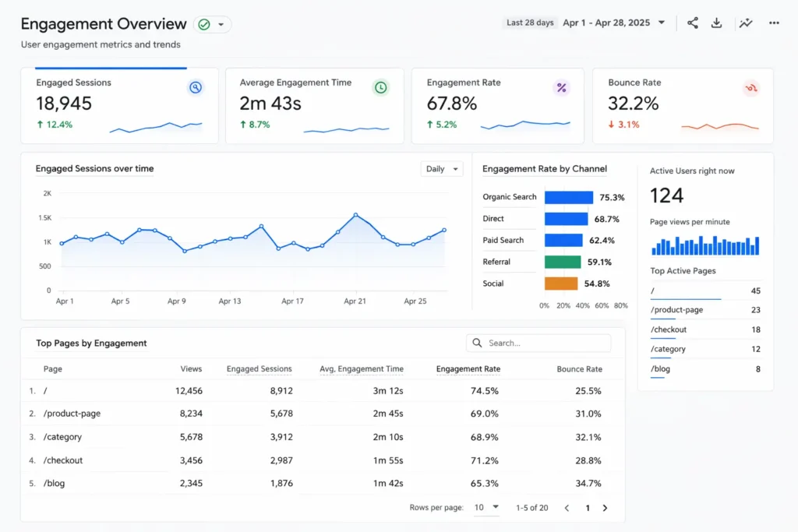Select the Engagement Rate column header
The image size is (798, 532).
click(x=468, y=368)
